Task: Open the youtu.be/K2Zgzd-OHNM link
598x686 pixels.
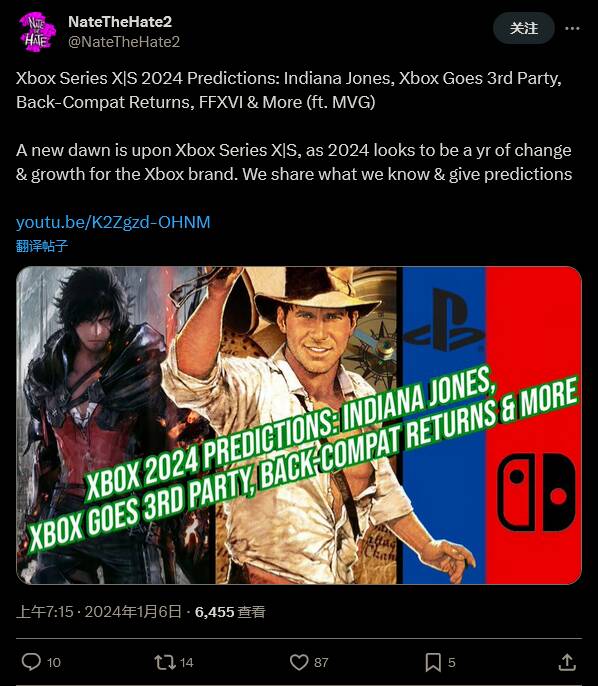Action: [113, 222]
